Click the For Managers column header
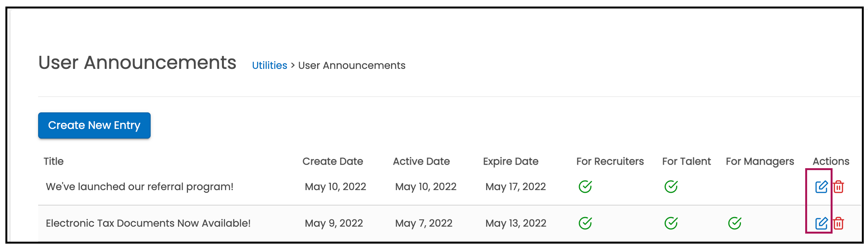The width and height of the screenshot is (868, 249). tap(760, 161)
